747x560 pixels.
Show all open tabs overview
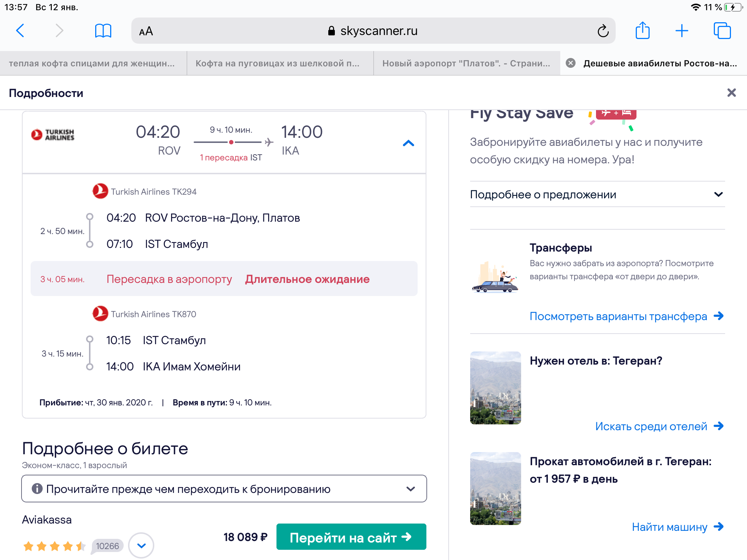(x=722, y=31)
